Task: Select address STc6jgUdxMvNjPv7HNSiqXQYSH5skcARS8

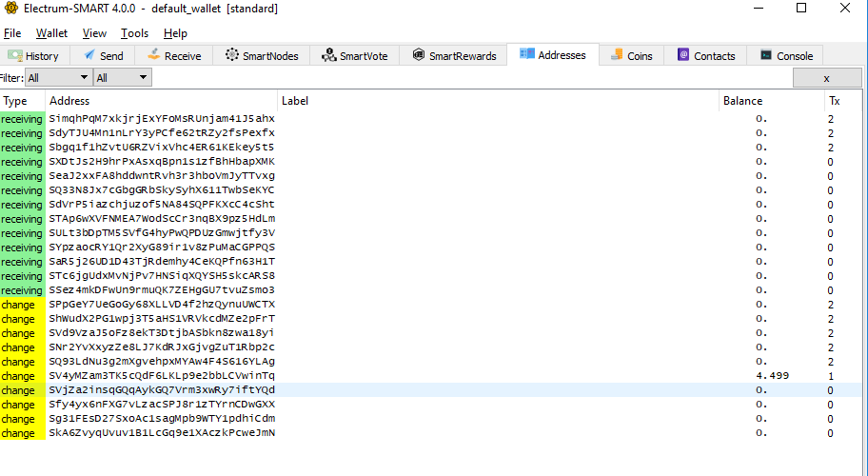Action: click(x=162, y=276)
